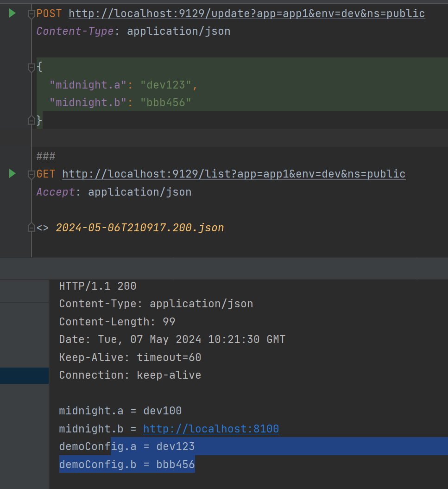Screen dimensions: 448x489
Task: Click the POST method keyword
Action: tap(49, 13)
